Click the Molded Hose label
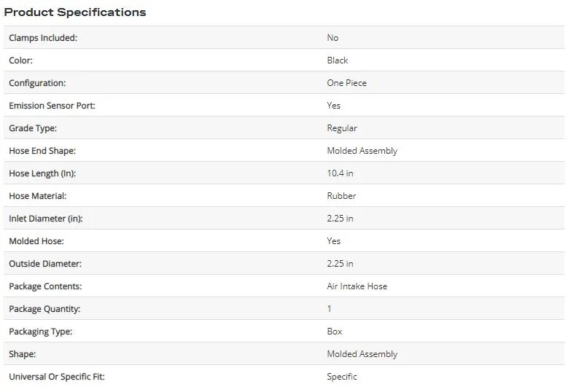 pos(36,241)
